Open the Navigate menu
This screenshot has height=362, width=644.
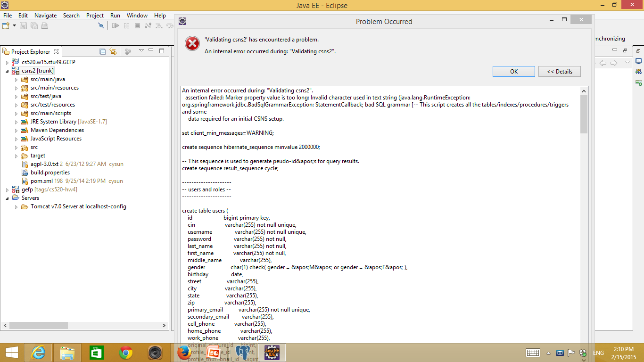(x=45, y=16)
